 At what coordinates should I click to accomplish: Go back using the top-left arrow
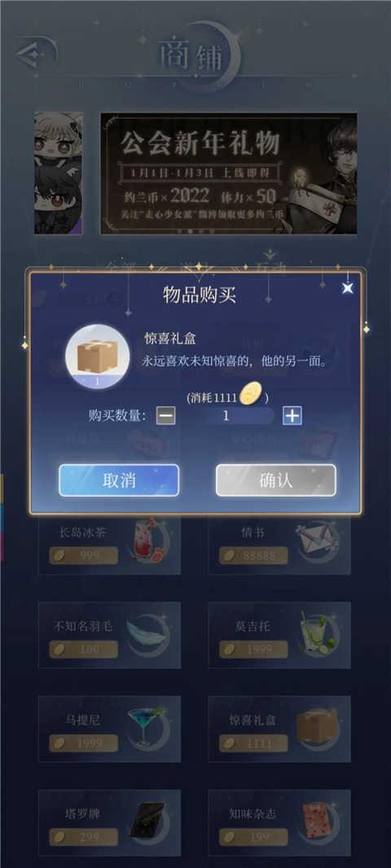pos(34,55)
